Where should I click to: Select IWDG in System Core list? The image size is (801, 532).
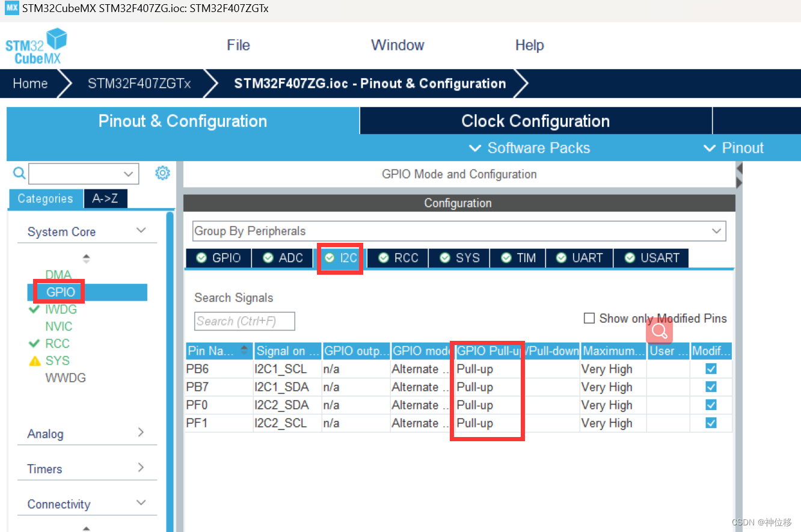[x=61, y=309]
